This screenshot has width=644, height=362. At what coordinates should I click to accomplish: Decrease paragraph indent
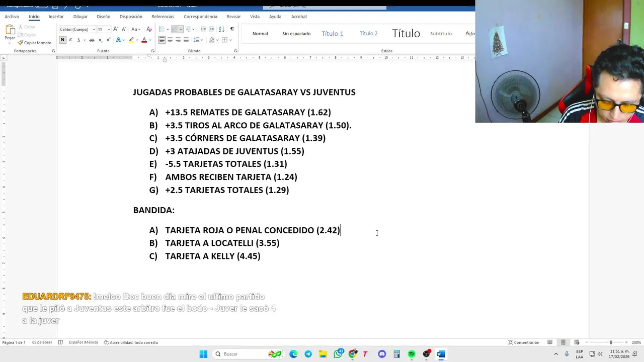[x=203, y=29]
